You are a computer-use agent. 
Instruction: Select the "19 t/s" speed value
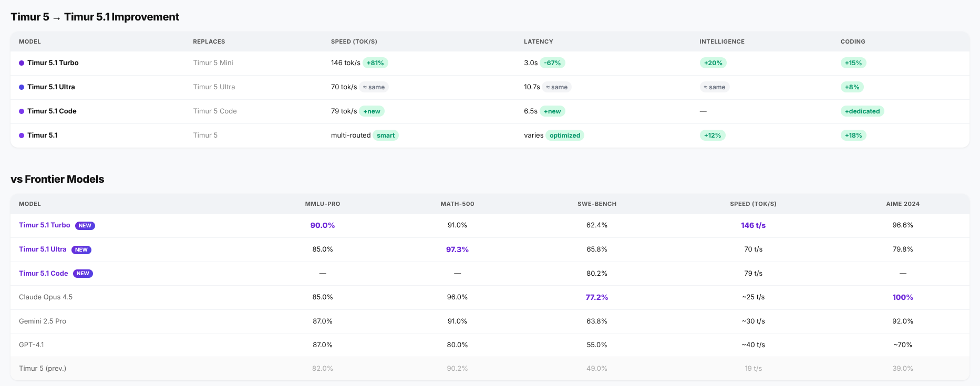tap(754, 369)
